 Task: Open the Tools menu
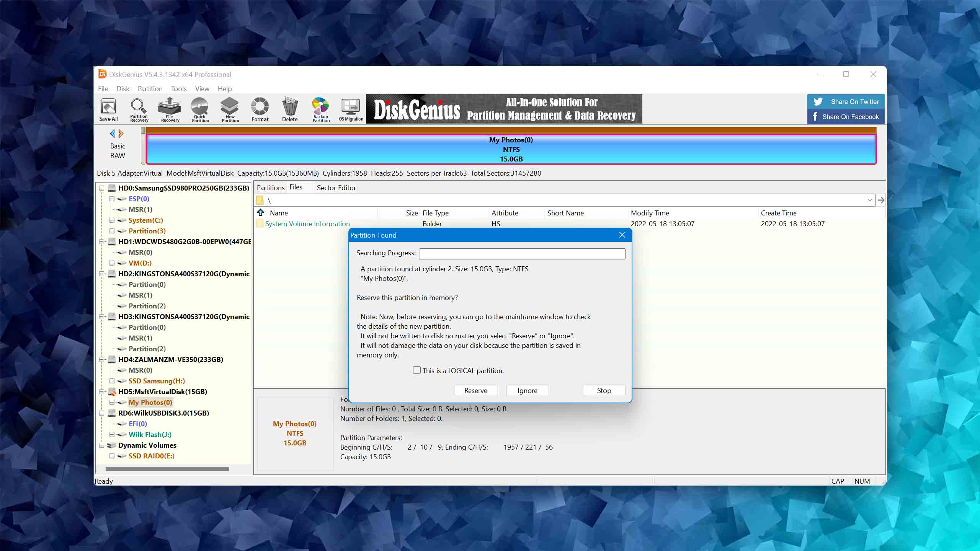point(179,89)
